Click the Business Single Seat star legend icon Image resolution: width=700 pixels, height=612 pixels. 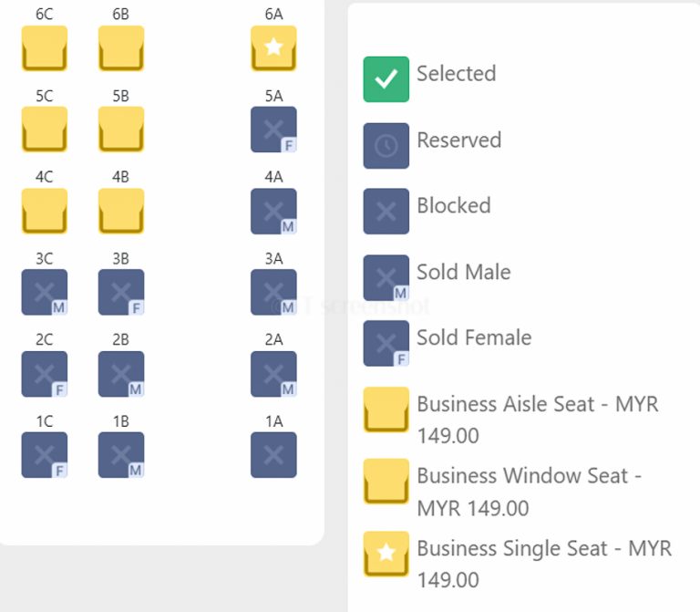pos(386,554)
